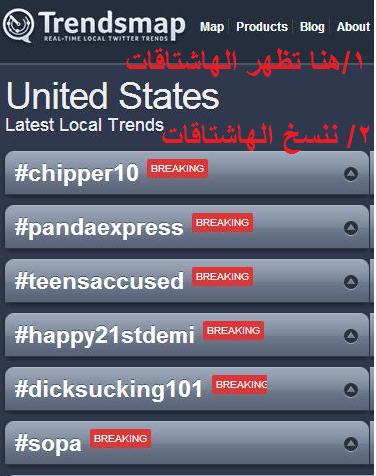
Task: Go to the Blog page
Action: (x=312, y=27)
